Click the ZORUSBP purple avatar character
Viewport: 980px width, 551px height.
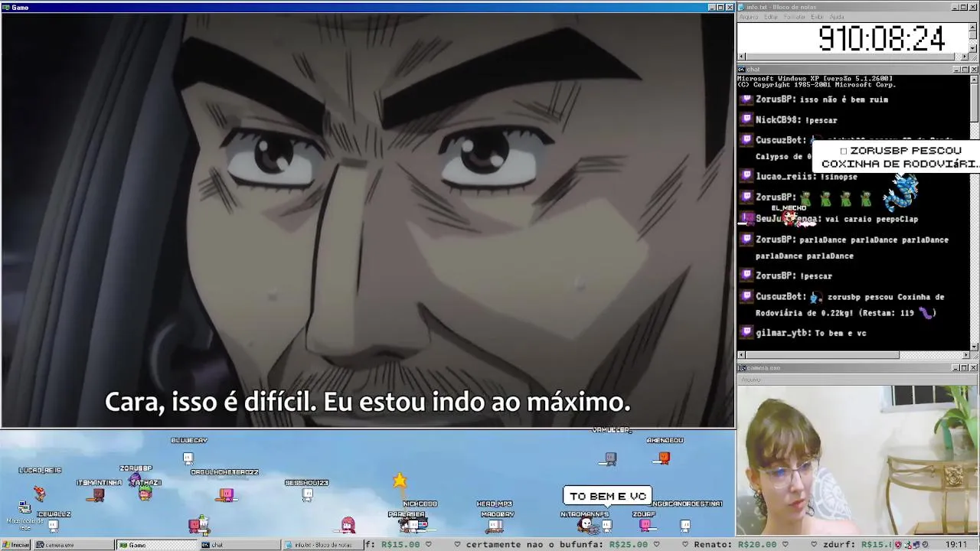tap(136, 479)
